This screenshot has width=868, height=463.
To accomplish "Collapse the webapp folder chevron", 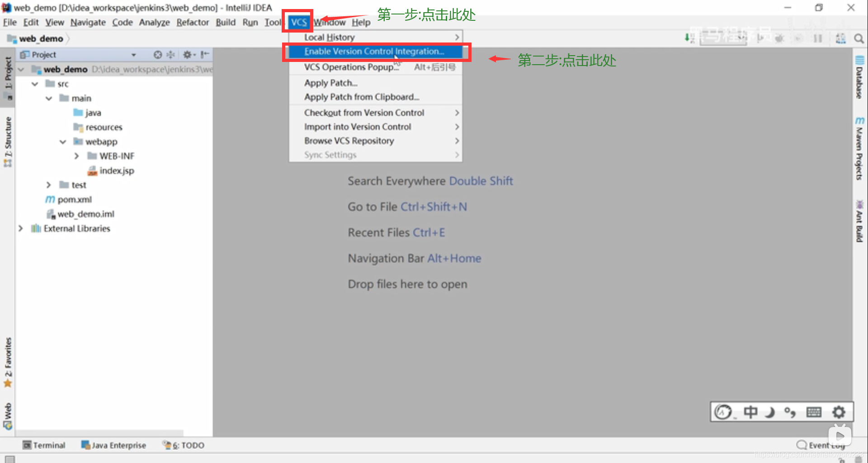I will click(x=63, y=142).
